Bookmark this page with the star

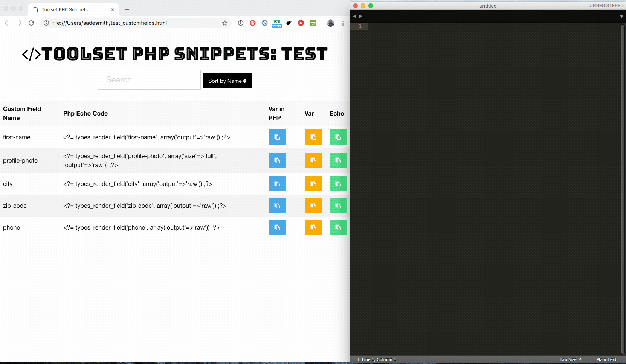225,23
